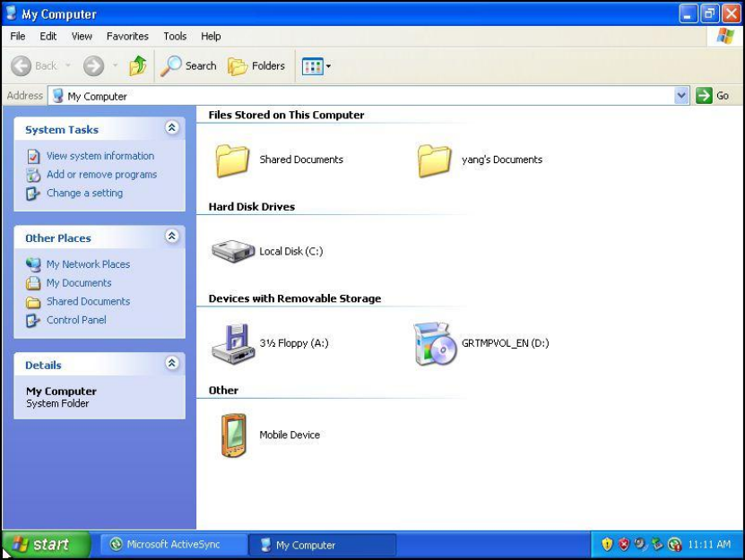Click the View system information icon
The width and height of the screenshot is (745, 560).
coord(33,156)
